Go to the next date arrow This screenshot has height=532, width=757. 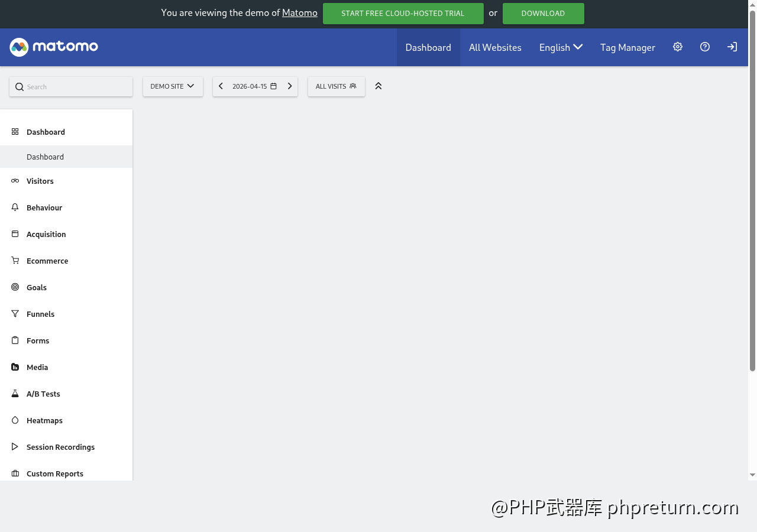click(x=290, y=86)
